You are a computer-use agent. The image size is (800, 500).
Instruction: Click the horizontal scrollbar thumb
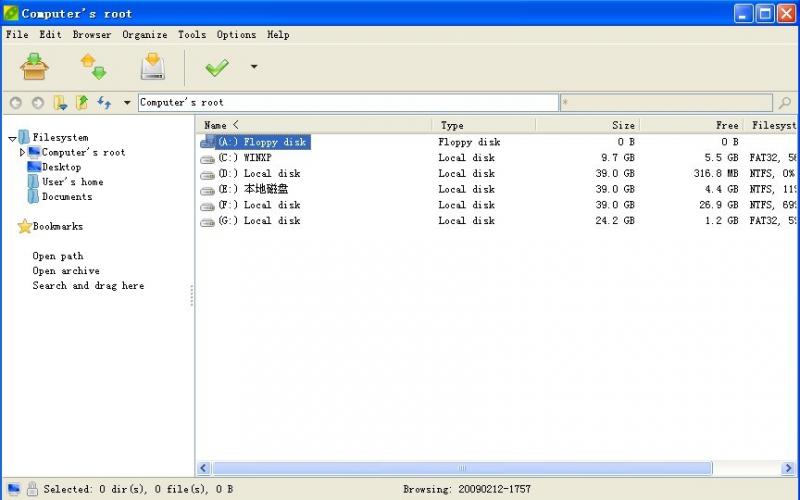pos(462,468)
